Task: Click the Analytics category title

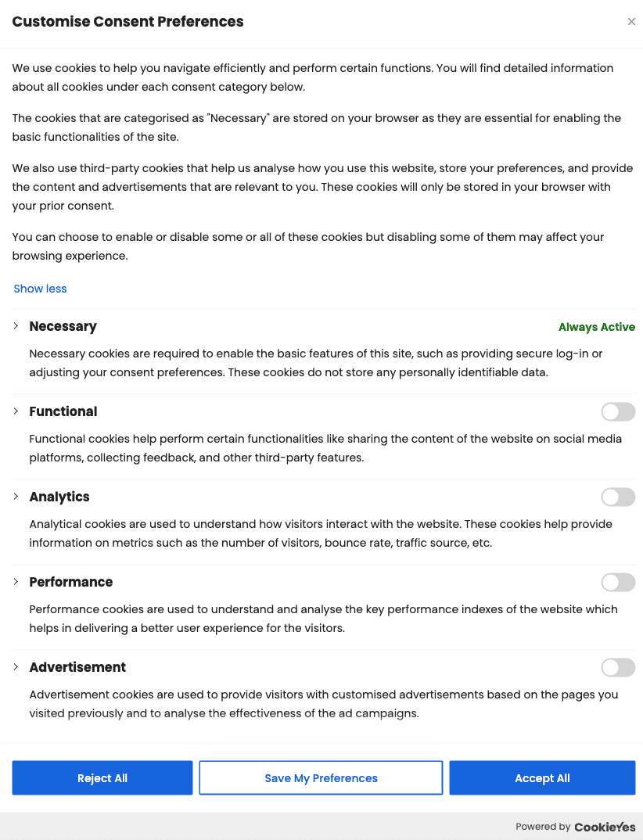Action: (59, 497)
